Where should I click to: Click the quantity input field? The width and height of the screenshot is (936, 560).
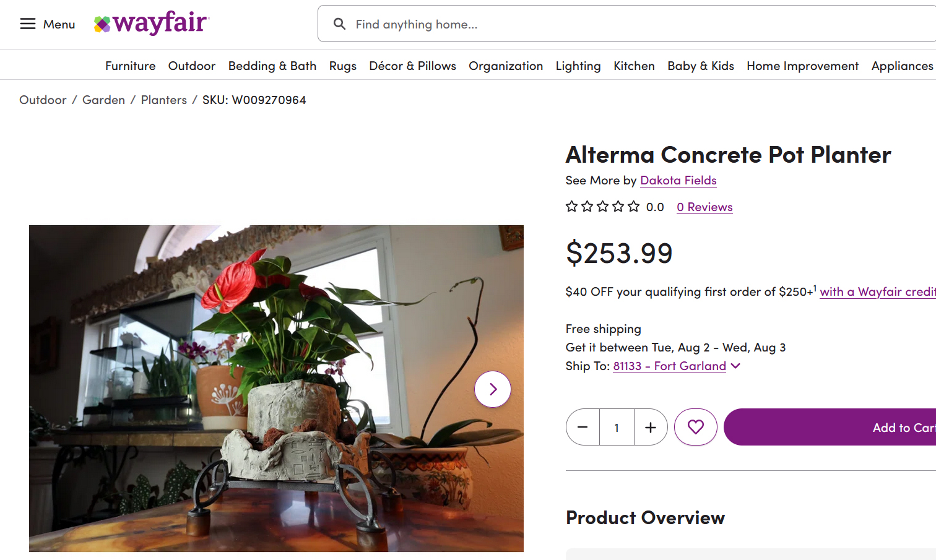(x=617, y=427)
